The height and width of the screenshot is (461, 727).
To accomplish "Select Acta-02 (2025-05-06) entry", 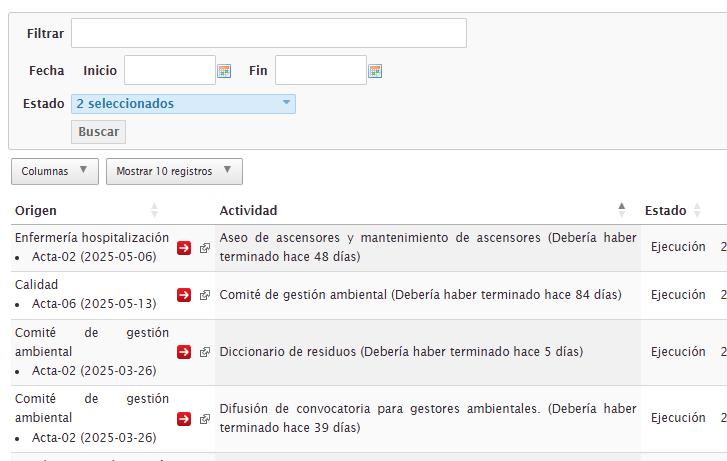I will 94,256.
